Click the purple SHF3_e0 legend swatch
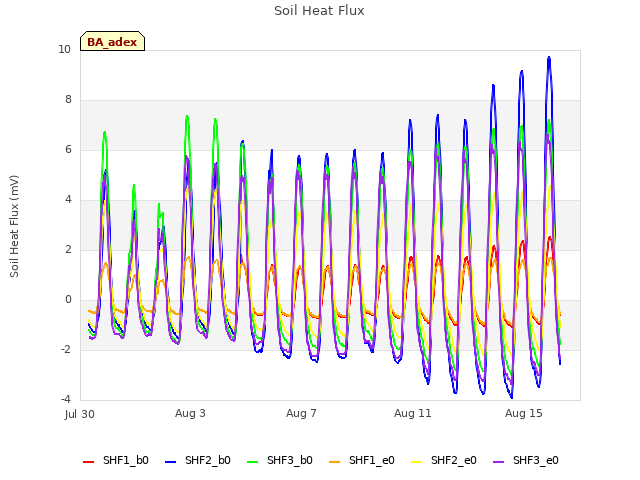Screen dimensions: 640x480 [498, 462]
